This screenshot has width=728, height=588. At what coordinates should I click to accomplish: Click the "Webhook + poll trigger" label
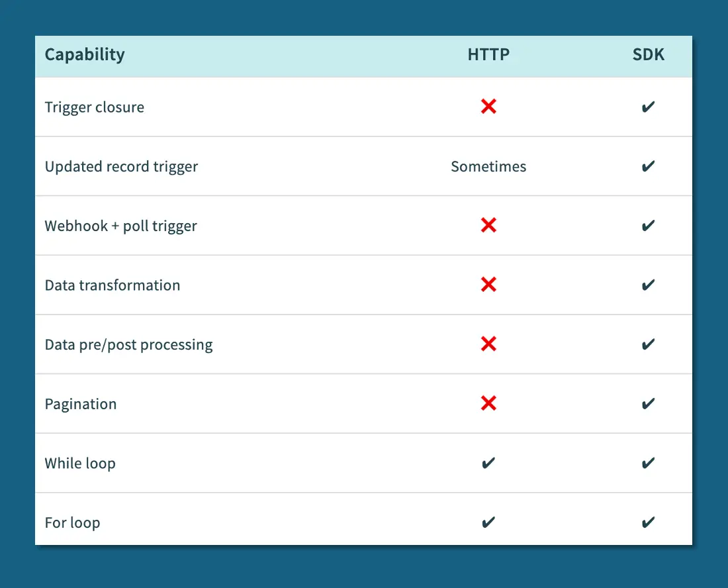(x=120, y=226)
